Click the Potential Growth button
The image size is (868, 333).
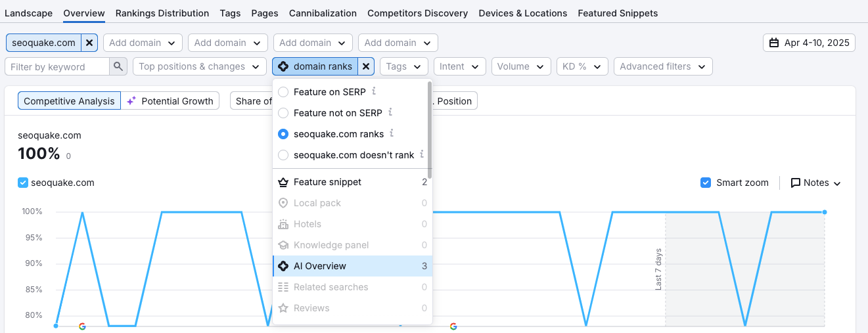[x=170, y=100]
